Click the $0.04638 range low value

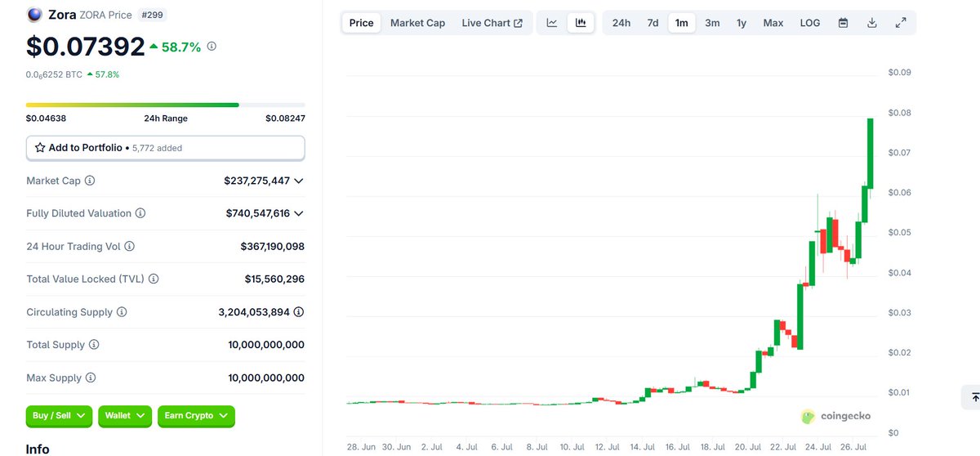(x=46, y=118)
